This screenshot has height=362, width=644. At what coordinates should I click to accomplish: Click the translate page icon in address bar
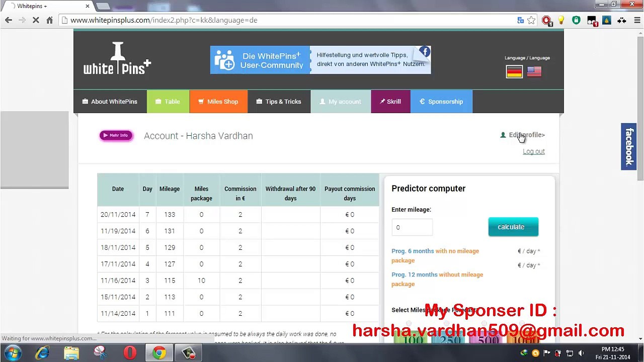[521, 20]
